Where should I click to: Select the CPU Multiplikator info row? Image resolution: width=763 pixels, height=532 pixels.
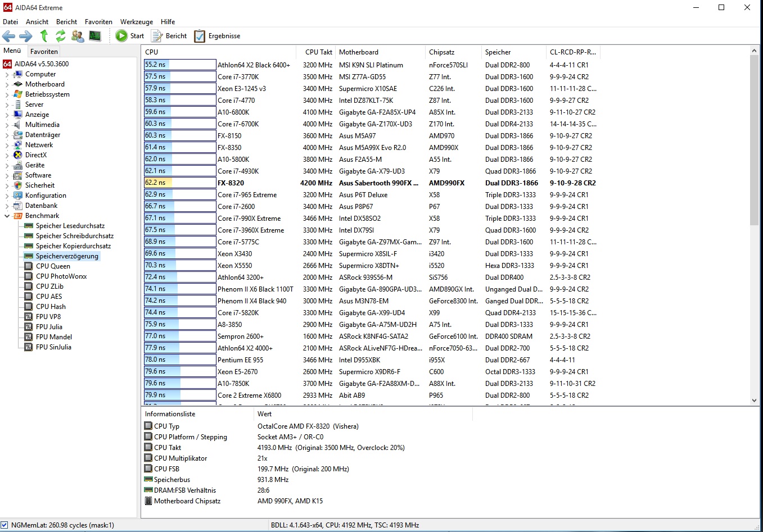[x=306, y=458]
